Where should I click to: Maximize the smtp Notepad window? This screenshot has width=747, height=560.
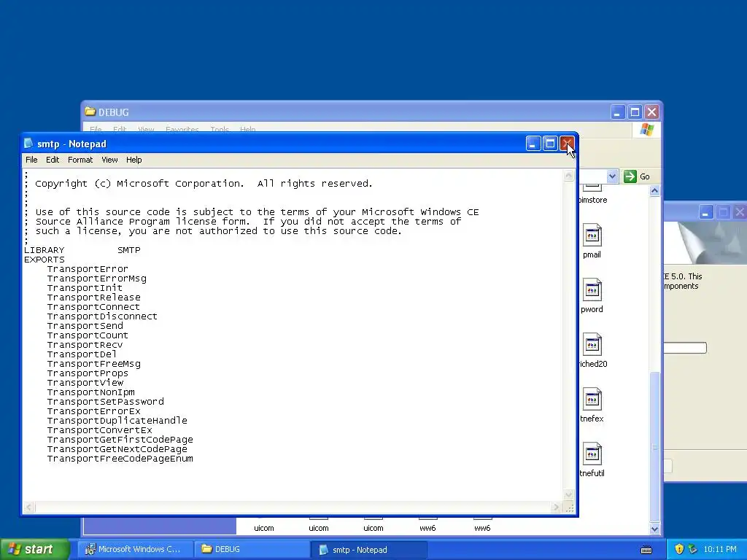pyautogui.click(x=550, y=144)
